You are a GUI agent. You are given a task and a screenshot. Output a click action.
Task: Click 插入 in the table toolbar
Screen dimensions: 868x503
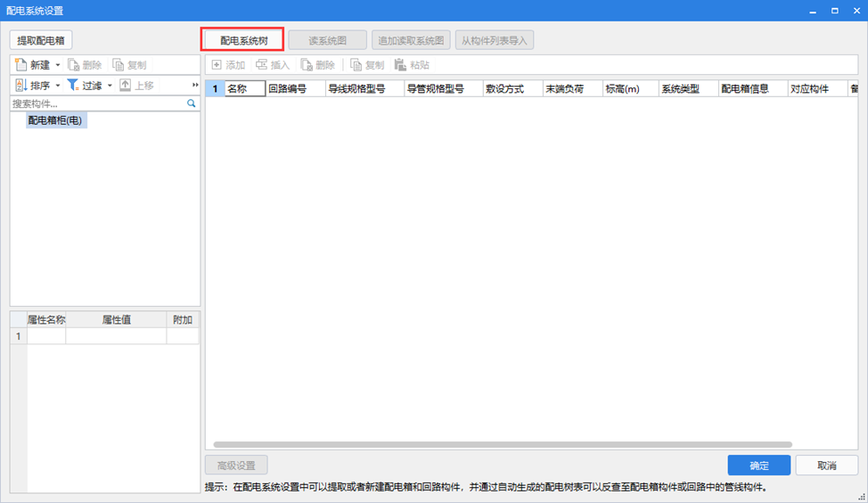[x=273, y=65]
